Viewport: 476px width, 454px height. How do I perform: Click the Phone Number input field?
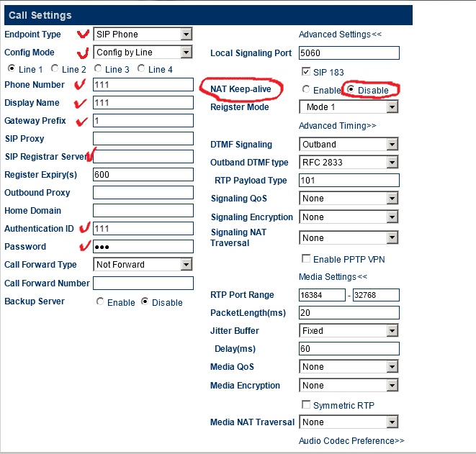pyautogui.click(x=143, y=85)
